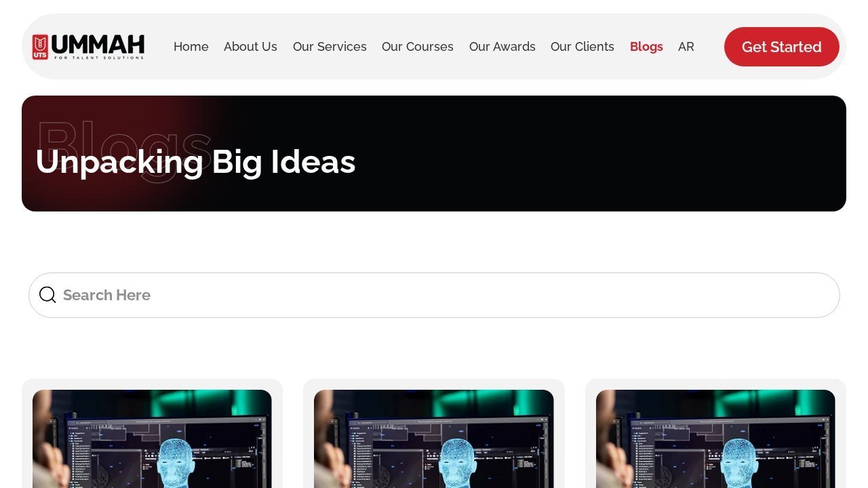Viewport: 868px width, 488px height.
Task: Open Our Courses in the navigation
Action: pos(418,47)
